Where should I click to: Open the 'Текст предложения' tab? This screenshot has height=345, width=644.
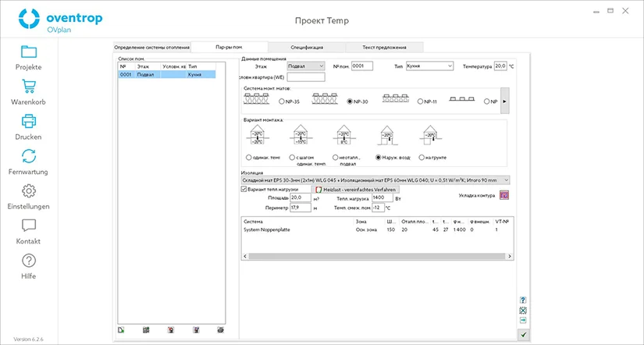click(384, 47)
